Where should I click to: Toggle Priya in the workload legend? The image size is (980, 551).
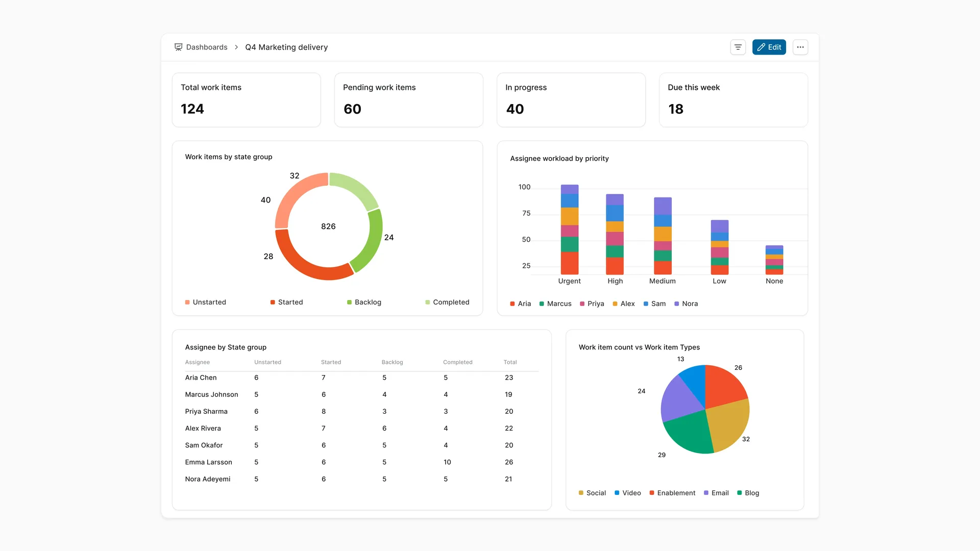tap(592, 304)
